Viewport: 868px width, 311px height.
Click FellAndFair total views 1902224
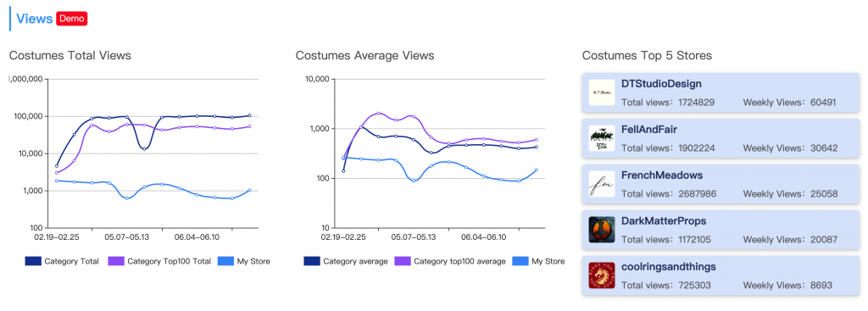(x=668, y=148)
